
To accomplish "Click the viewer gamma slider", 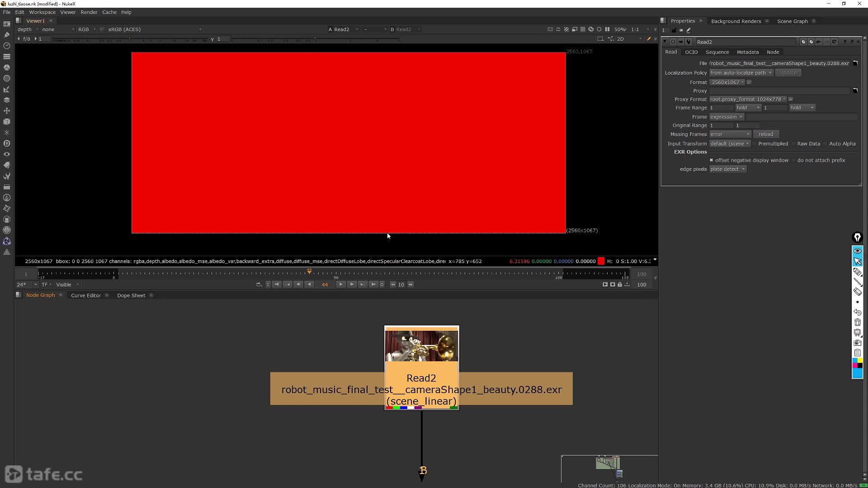I will [x=316, y=39].
